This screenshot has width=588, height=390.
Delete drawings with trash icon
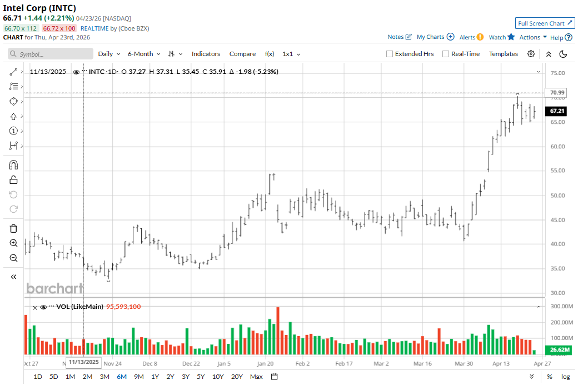pyautogui.click(x=13, y=228)
